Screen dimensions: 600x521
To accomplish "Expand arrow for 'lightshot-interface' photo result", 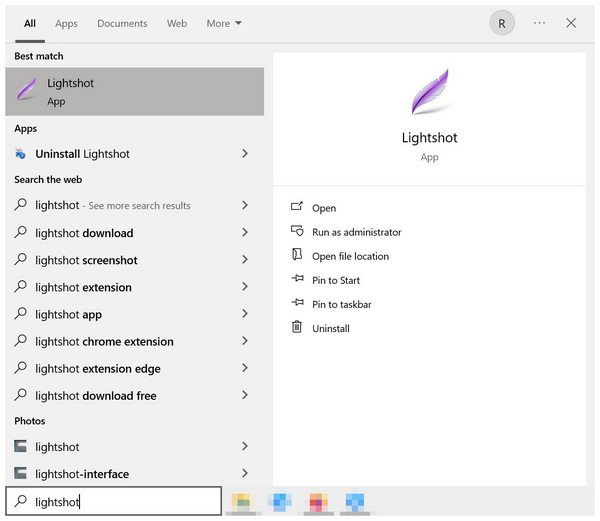I will pos(245,473).
